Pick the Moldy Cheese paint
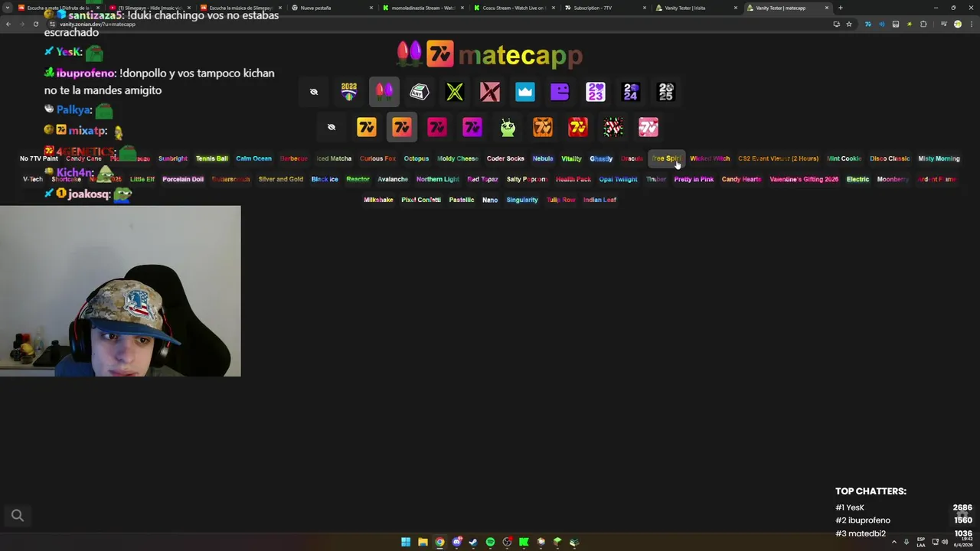The height and width of the screenshot is (551, 980). point(458,158)
